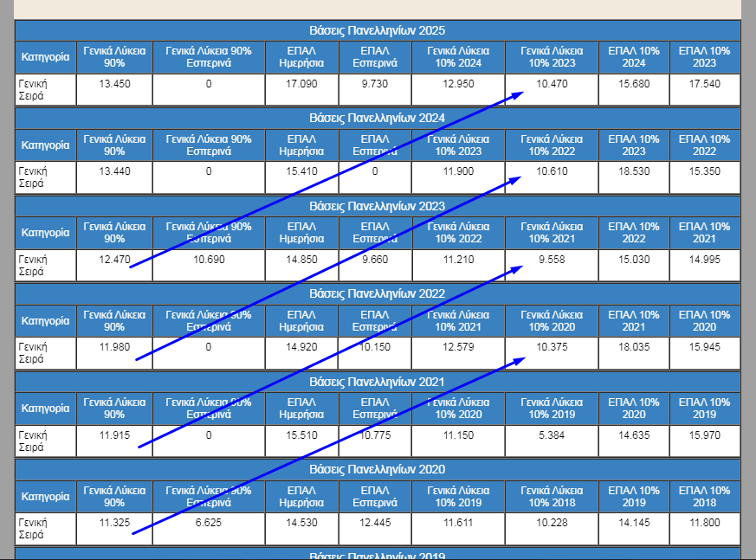This screenshot has width=756, height=560.
Task: Select the 11.325 value cell
Action: (x=114, y=523)
